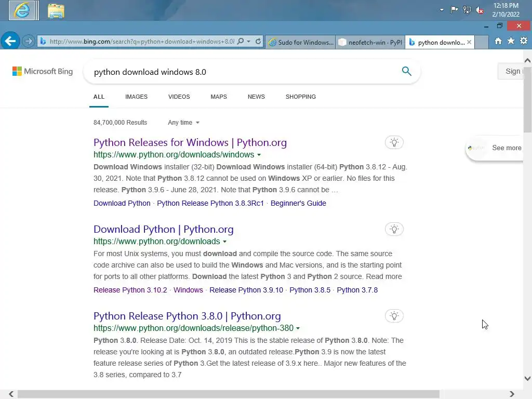Switch to SHOPPING results

coord(301,97)
